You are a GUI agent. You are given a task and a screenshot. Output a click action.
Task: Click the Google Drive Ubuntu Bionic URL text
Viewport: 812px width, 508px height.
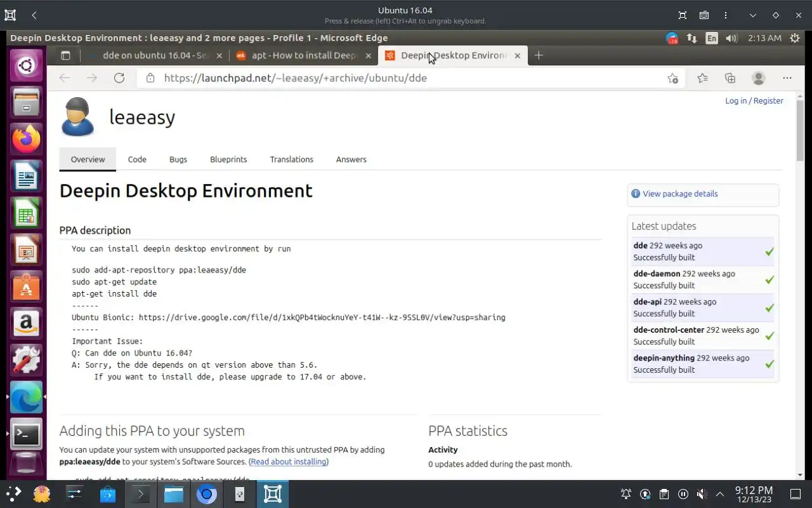coord(322,317)
